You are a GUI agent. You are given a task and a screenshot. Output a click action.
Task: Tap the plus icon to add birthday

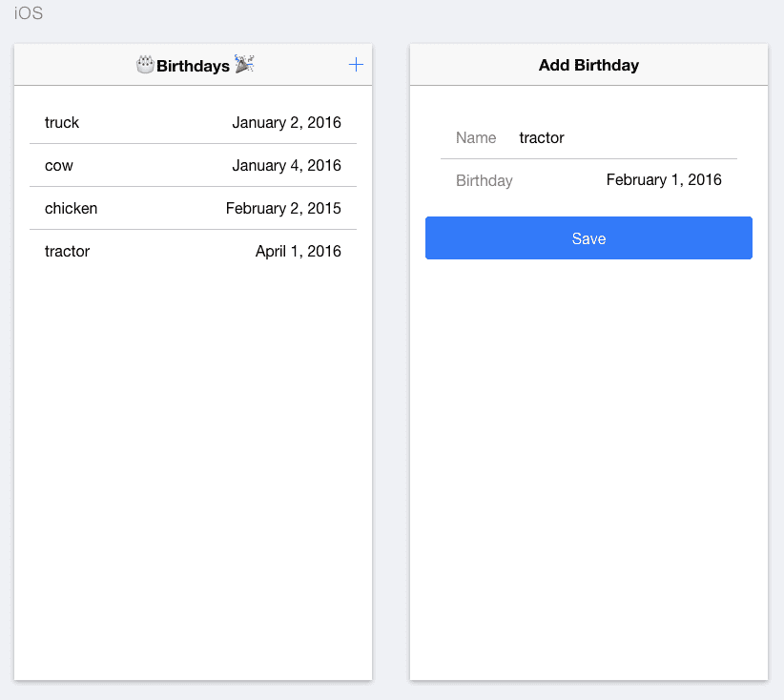(x=356, y=65)
